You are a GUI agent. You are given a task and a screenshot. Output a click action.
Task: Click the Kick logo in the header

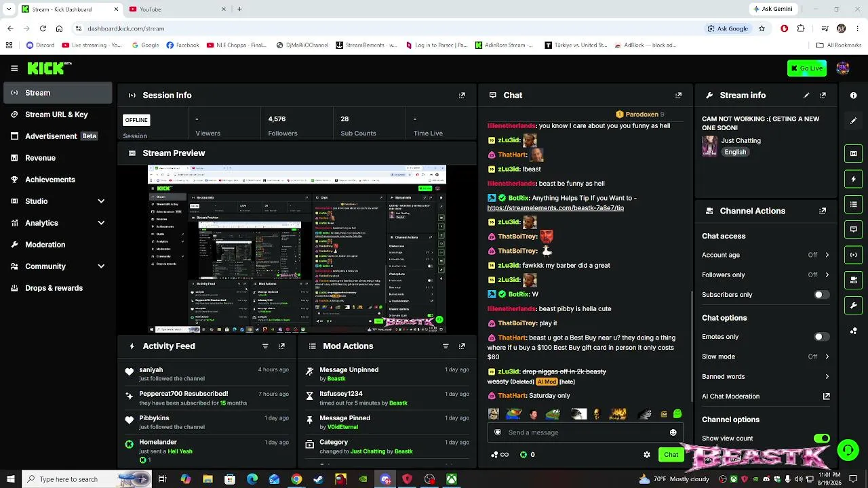[x=49, y=68]
